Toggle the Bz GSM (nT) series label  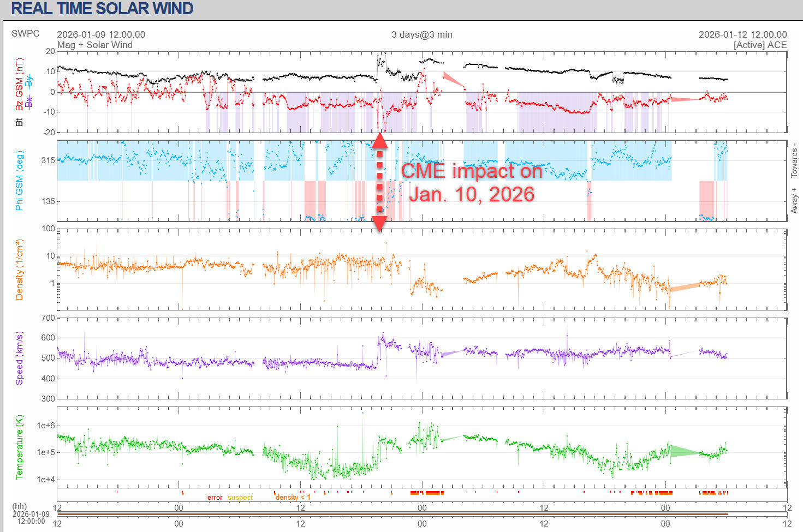pyautogui.click(x=19, y=83)
